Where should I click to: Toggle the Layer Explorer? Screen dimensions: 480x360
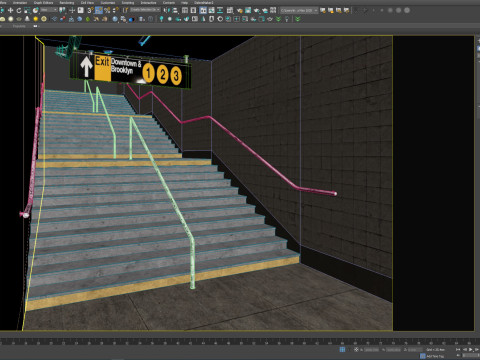click(x=193, y=10)
